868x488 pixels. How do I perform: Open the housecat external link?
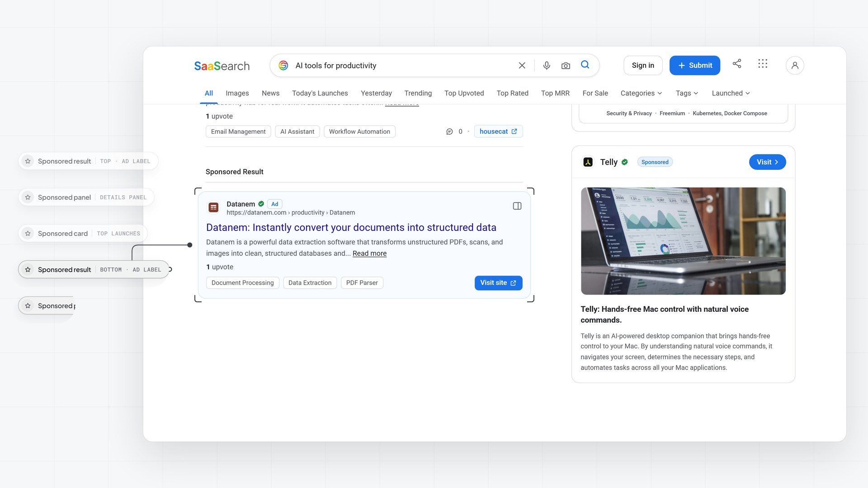coord(498,131)
